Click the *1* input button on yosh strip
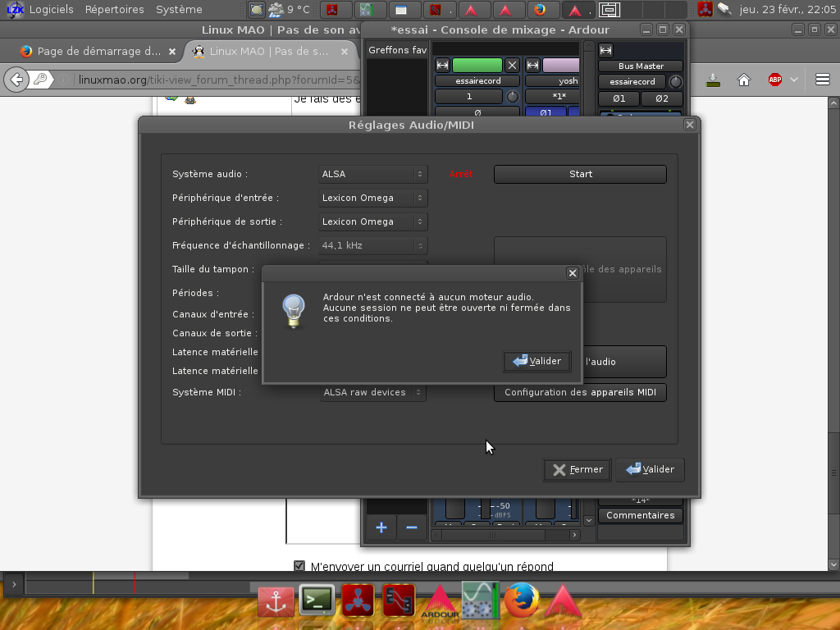The image size is (840, 630). [552, 97]
